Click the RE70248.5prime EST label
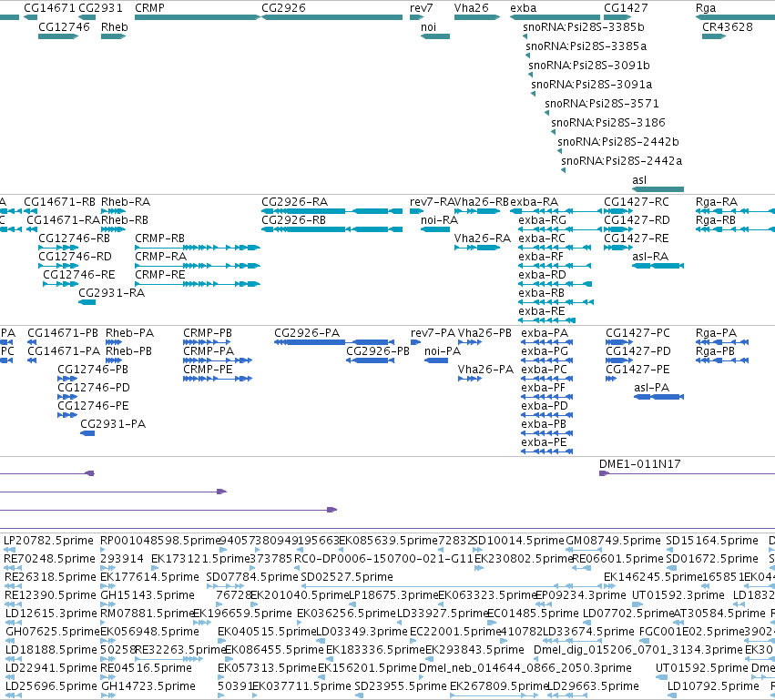 point(49,559)
